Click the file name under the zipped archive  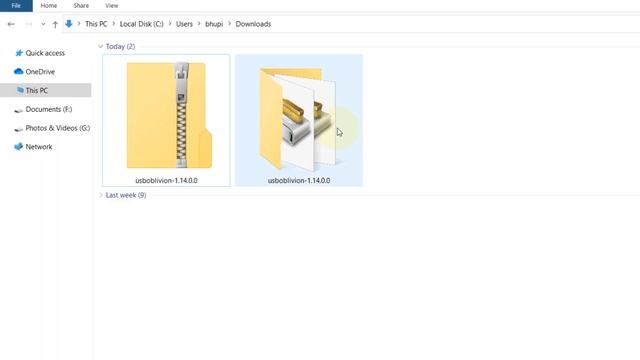pyautogui.click(x=166, y=180)
